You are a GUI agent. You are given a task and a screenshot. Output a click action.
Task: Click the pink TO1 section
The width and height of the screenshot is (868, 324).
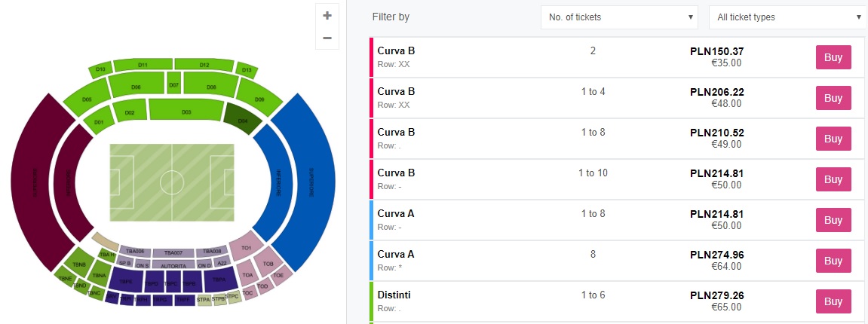(x=246, y=248)
